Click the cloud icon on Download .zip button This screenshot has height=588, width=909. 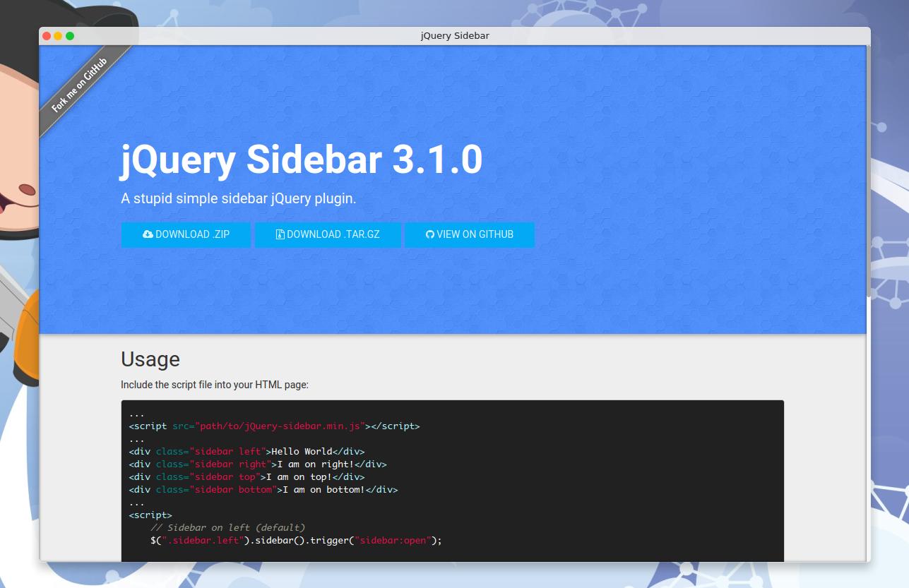pyautogui.click(x=148, y=234)
